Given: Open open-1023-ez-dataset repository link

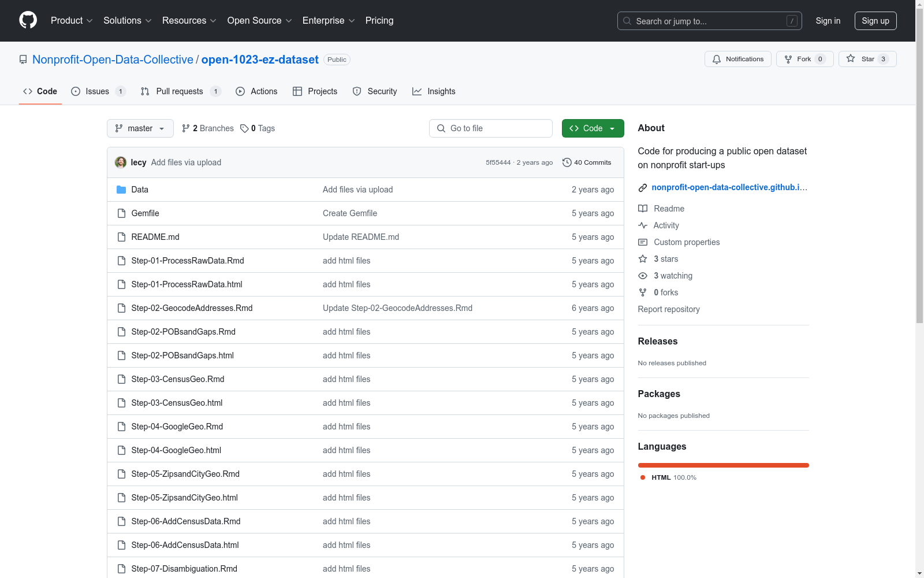Looking at the screenshot, I should click(260, 60).
